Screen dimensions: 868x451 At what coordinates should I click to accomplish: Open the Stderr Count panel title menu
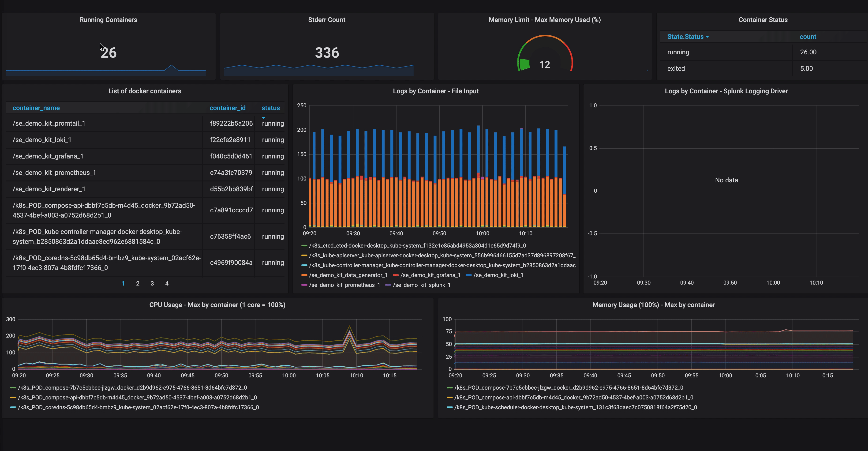(x=326, y=20)
